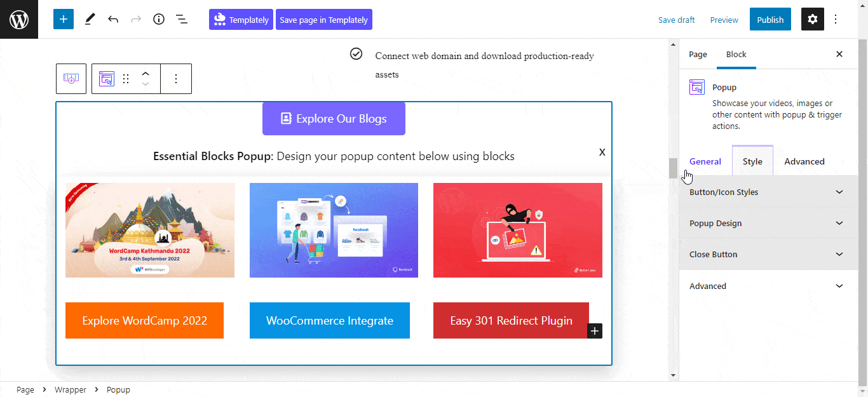Select the WordCamp Kathmandu 2022 image
The image size is (868, 397).
coord(150,230)
